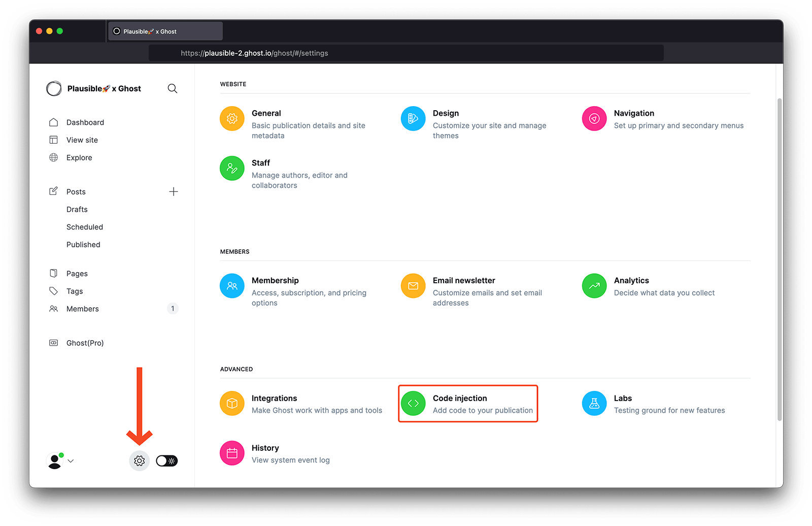Click the new post plus icon
812x526 pixels.
click(174, 191)
